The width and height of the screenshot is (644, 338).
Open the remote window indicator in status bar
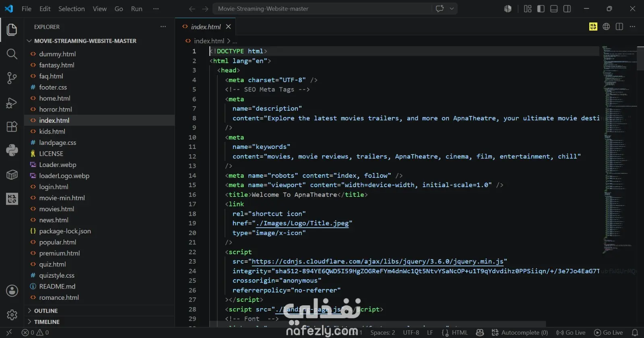9,333
